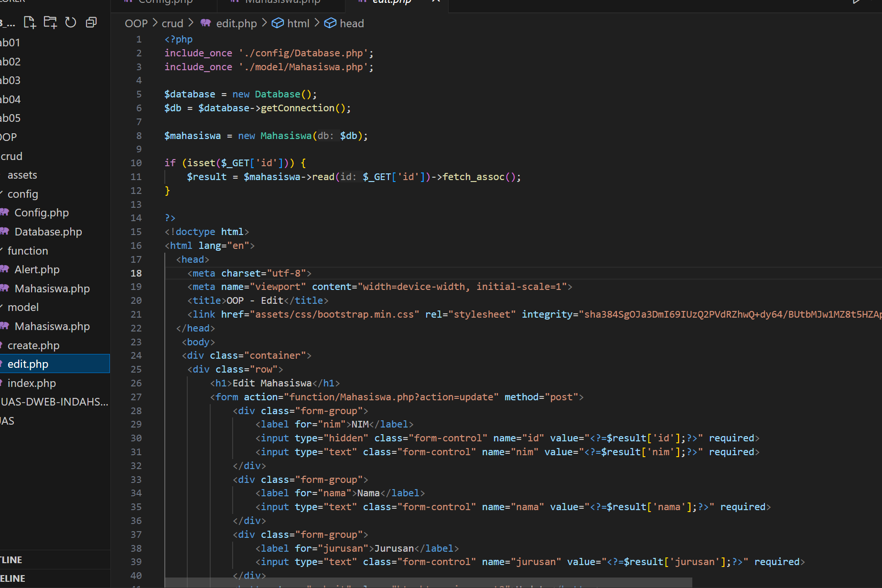Expand the assets folder in file tree

[22, 175]
